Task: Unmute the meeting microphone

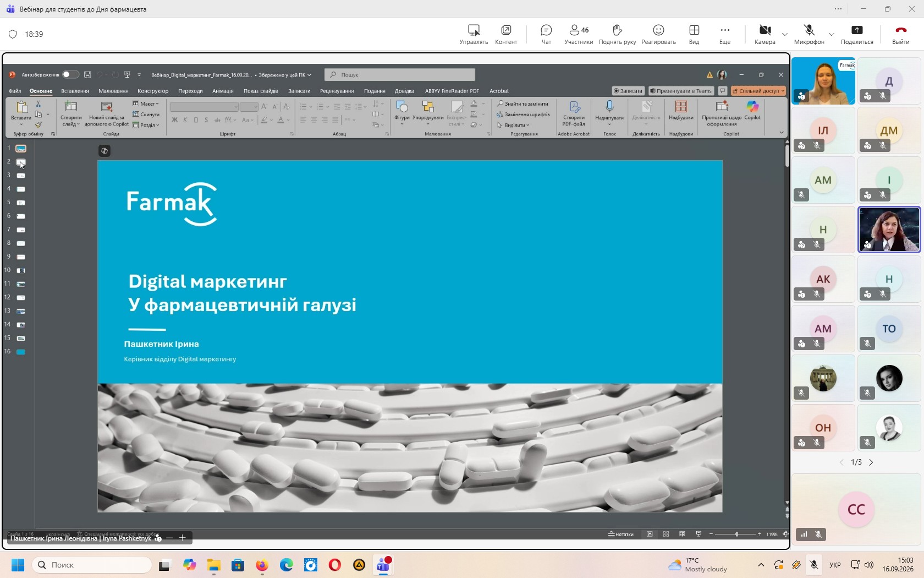Action: click(x=809, y=34)
